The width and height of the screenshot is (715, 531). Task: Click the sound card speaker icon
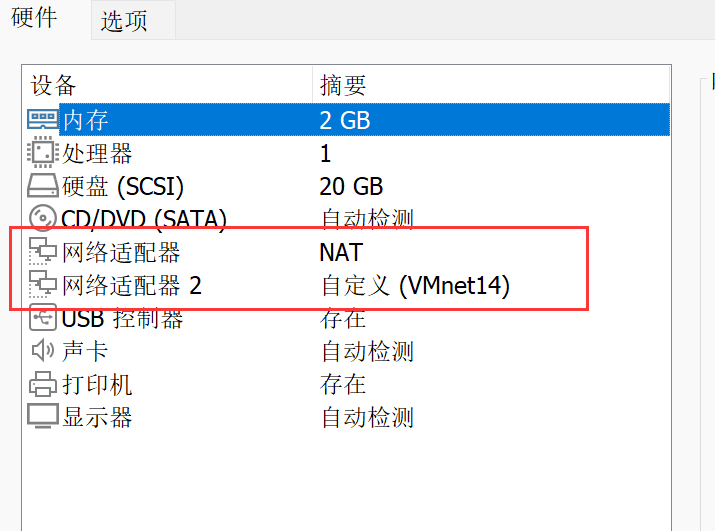(43, 351)
